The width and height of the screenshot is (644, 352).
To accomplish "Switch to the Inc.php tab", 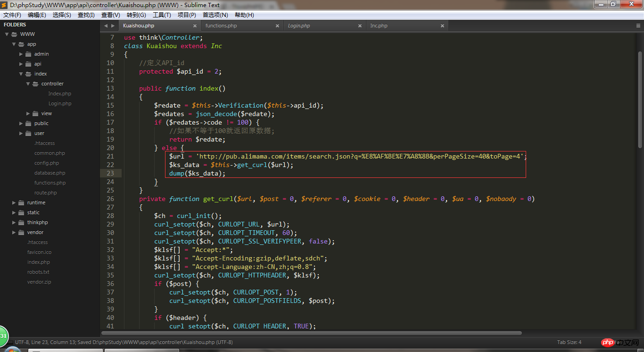I will pyautogui.click(x=406, y=25).
